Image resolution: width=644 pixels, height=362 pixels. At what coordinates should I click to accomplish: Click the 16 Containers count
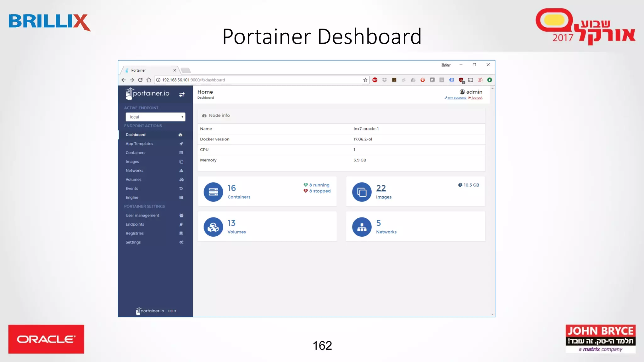(x=232, y=188)
